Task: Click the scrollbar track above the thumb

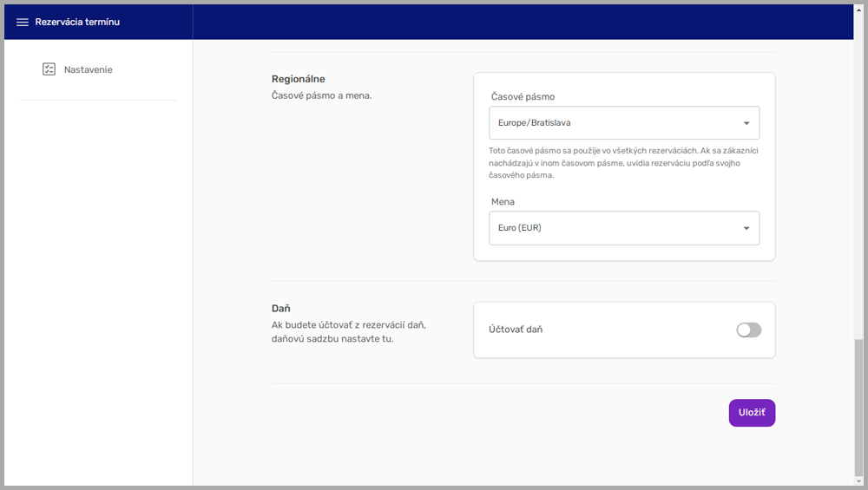Action: pos(859,173)
